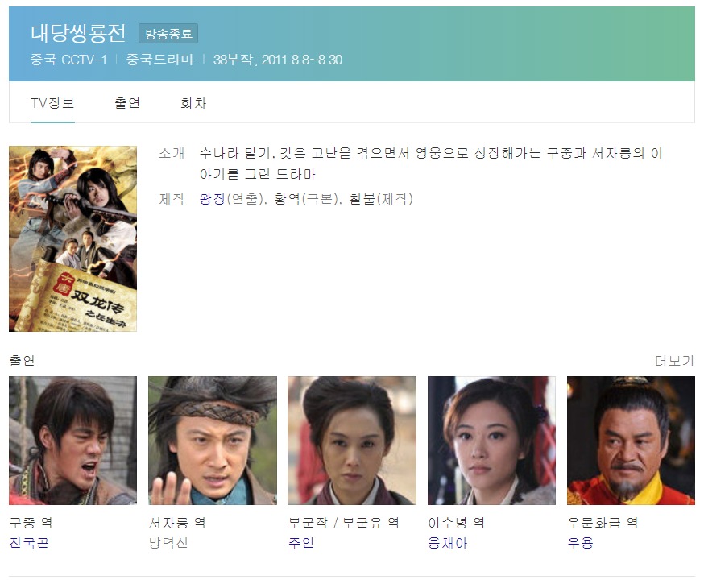704x588 pixels.
Task: Click the 부군작 / 부군유 역 photo
Action: 352,441
